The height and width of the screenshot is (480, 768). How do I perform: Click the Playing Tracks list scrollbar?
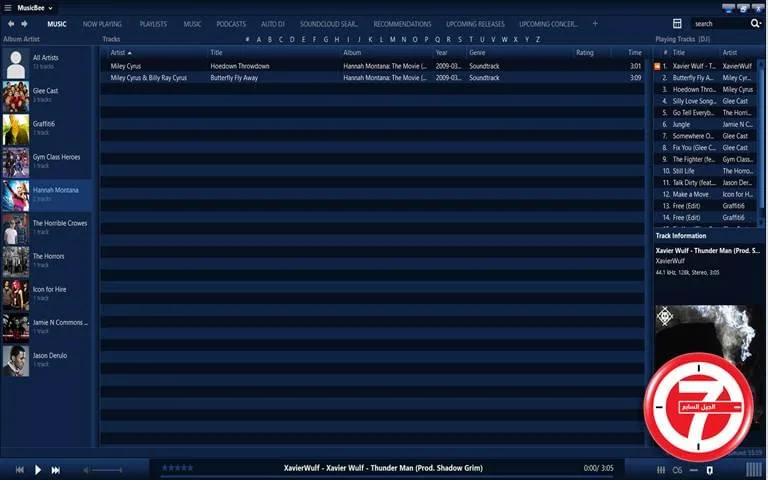coord(762,142)
